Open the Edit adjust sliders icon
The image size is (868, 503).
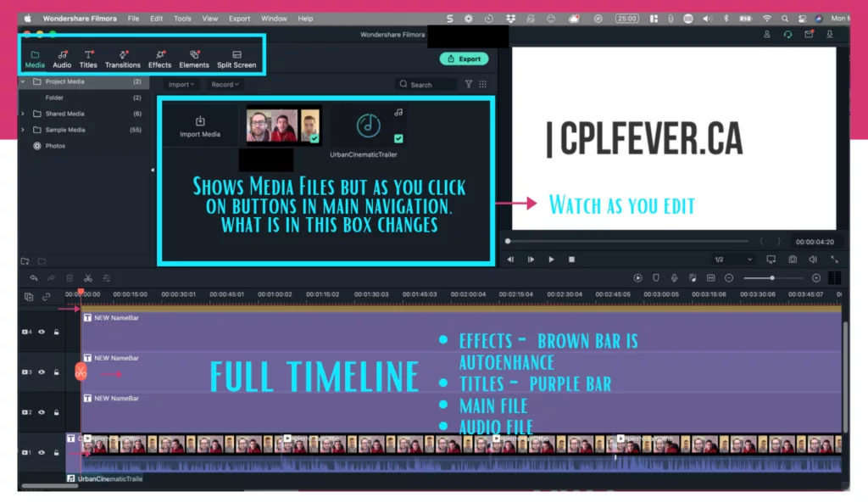[x=106, y=278]
